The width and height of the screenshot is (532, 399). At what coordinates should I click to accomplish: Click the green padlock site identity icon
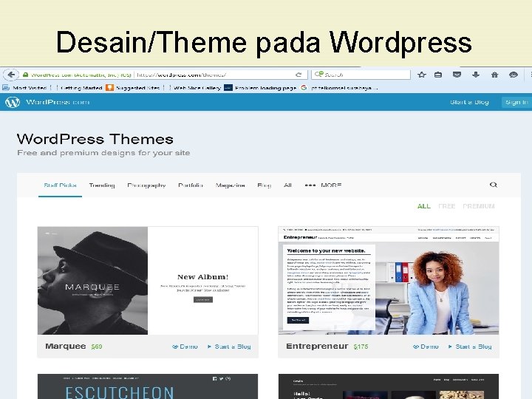(25, 75)
